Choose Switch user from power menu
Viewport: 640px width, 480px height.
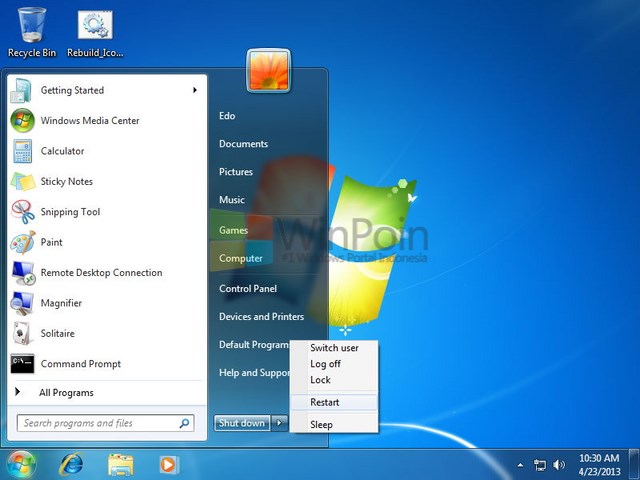334,348
